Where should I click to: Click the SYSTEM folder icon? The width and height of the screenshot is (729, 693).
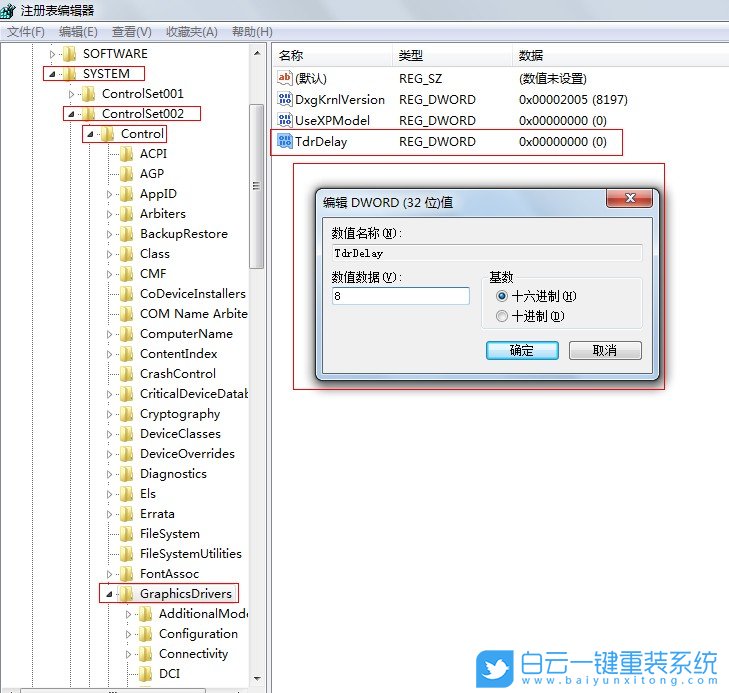tap(70, 74)
